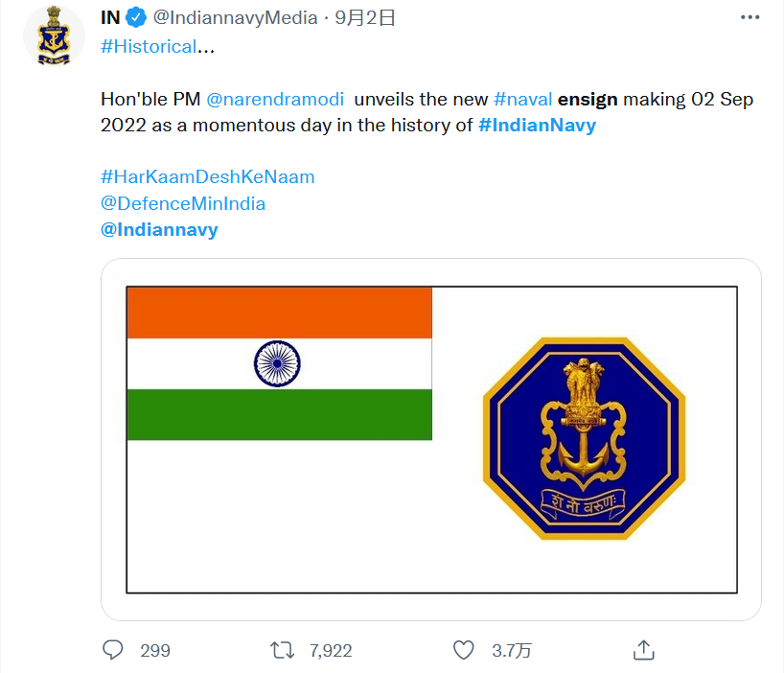
Task: Like the tweet with the heart icon
Action: [464, 650]
